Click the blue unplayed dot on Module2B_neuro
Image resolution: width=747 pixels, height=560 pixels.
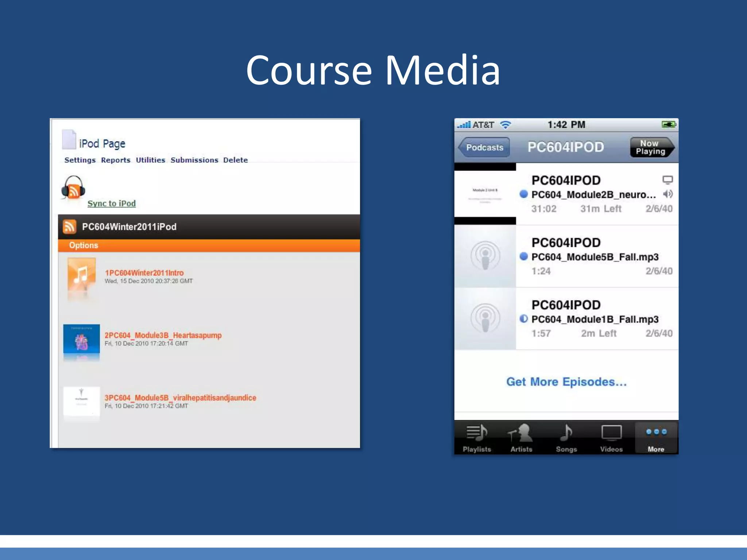524,194
